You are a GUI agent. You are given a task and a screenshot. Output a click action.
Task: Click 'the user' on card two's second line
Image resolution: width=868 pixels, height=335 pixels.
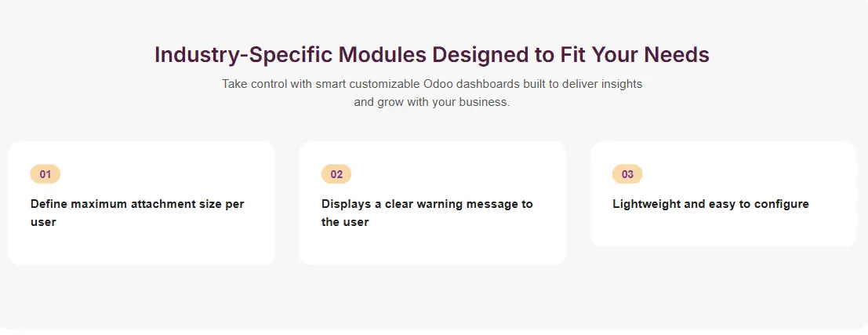coord(345,222)
